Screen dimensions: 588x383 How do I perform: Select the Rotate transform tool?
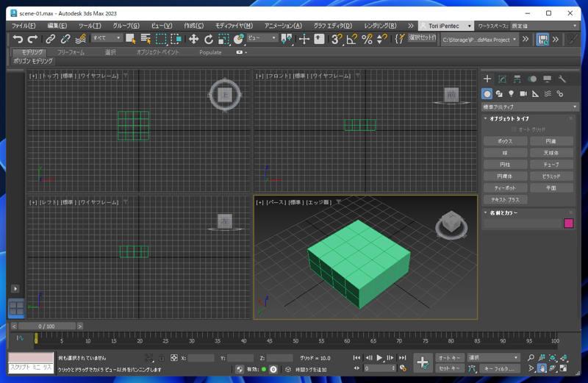tap(209, 39)
